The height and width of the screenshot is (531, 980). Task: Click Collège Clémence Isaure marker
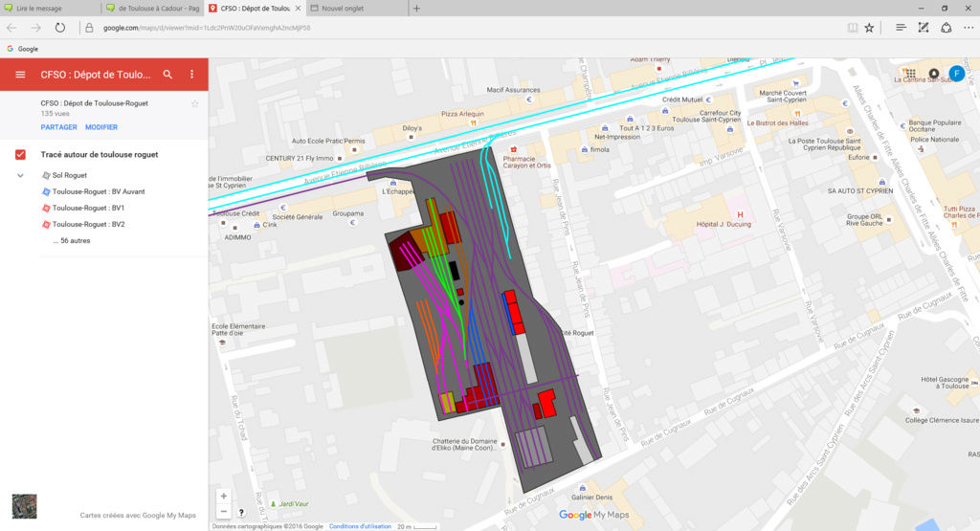(x=916, y=411)
